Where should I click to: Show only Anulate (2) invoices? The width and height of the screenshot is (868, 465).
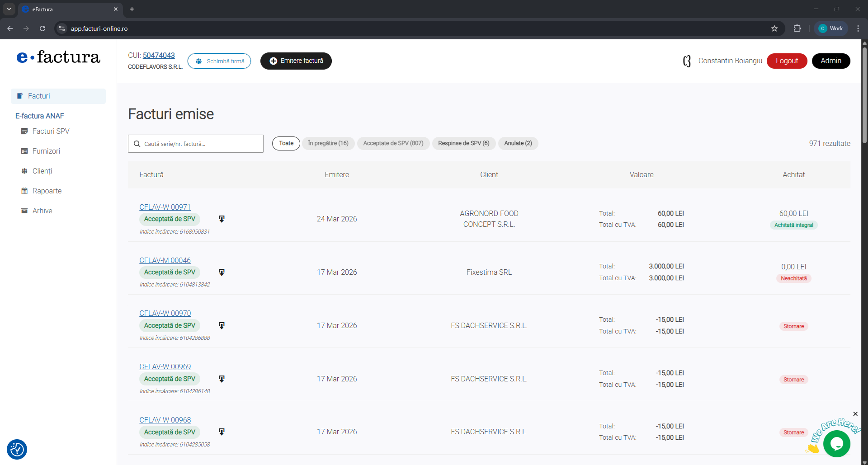[x=518, y=143]
